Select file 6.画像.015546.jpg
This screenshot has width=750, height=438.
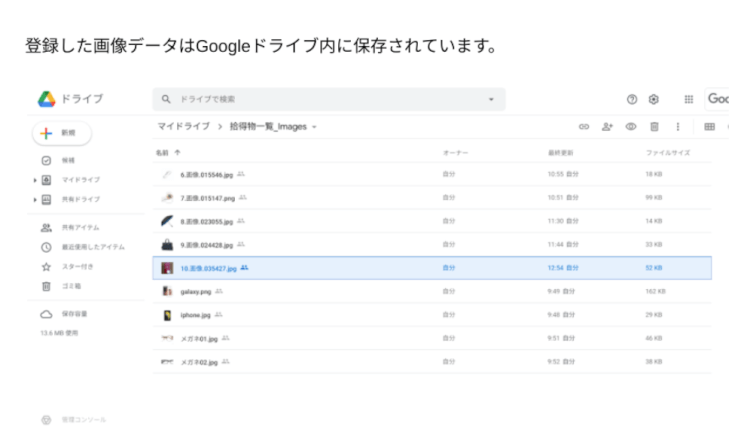[432, 175]
